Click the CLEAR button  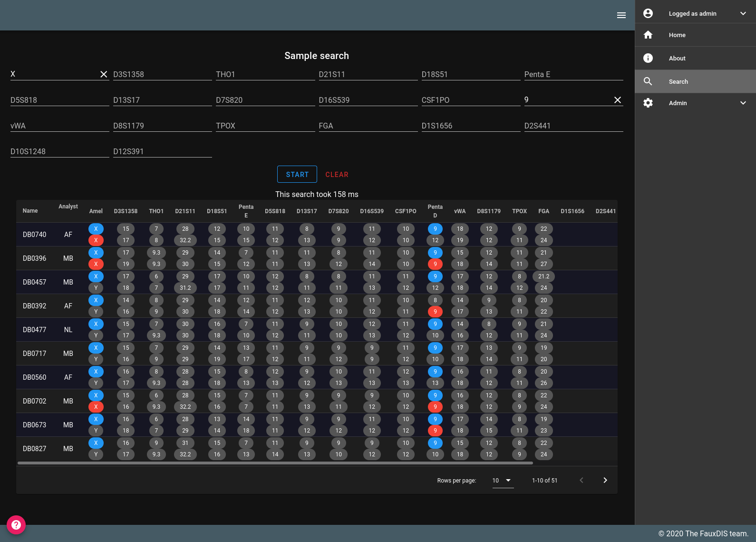click(337, 174)
